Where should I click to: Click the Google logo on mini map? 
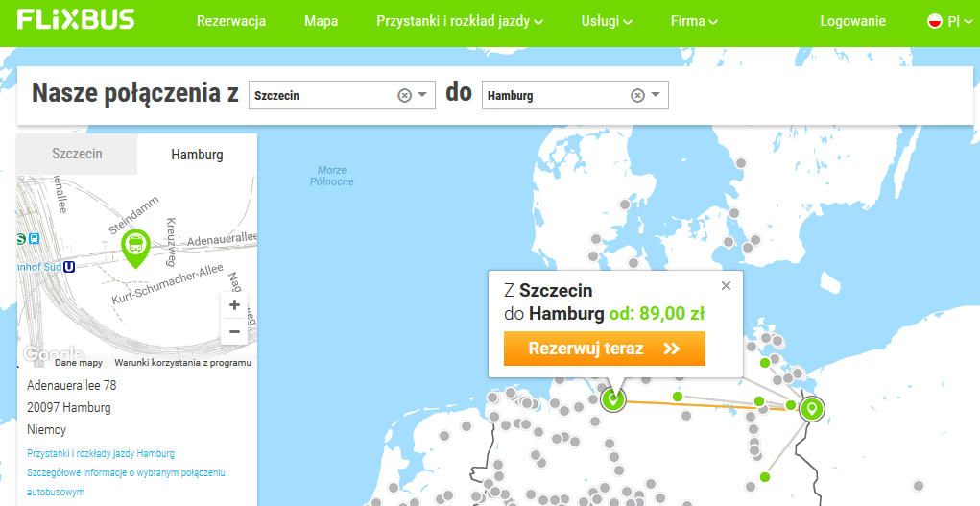53,353
